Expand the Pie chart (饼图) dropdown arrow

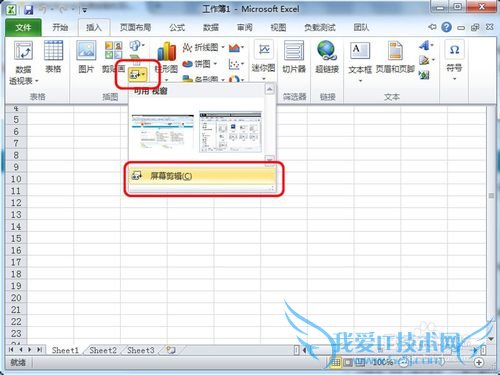[215, 63]
